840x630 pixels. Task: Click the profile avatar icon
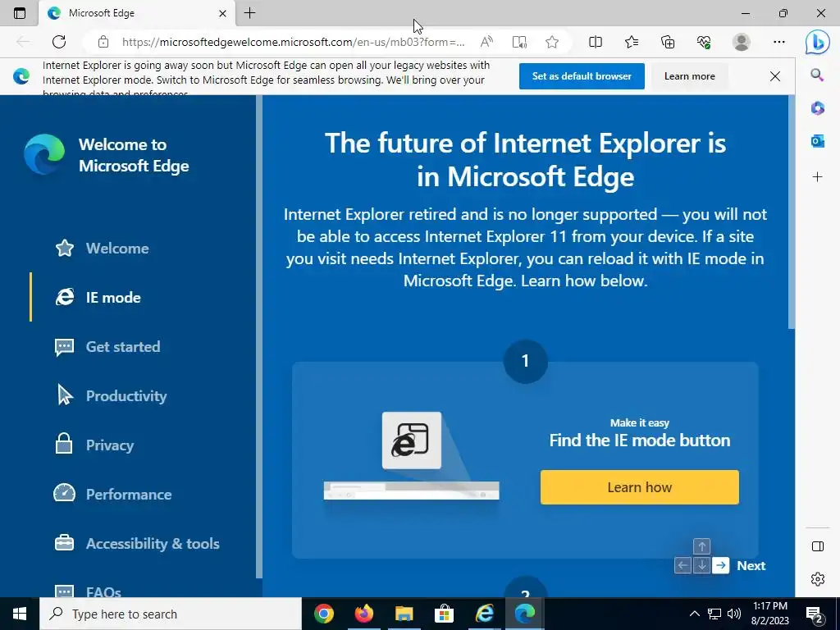point(742,42)
